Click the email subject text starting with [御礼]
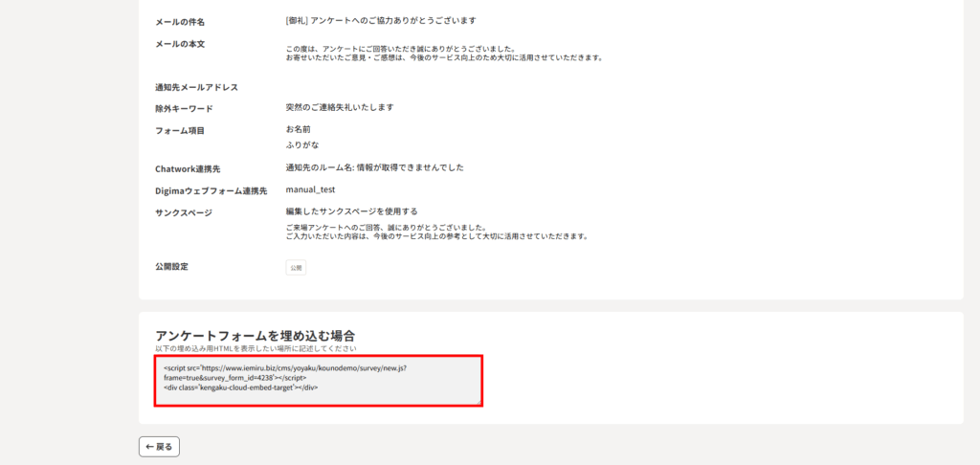 tap(380, 20)
